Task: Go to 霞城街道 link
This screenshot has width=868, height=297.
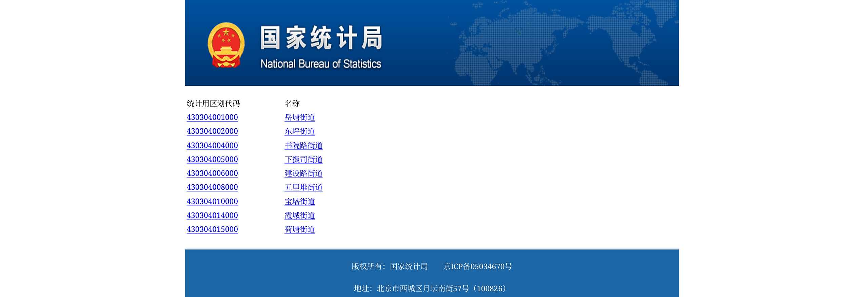Action: tap(300, 216)
